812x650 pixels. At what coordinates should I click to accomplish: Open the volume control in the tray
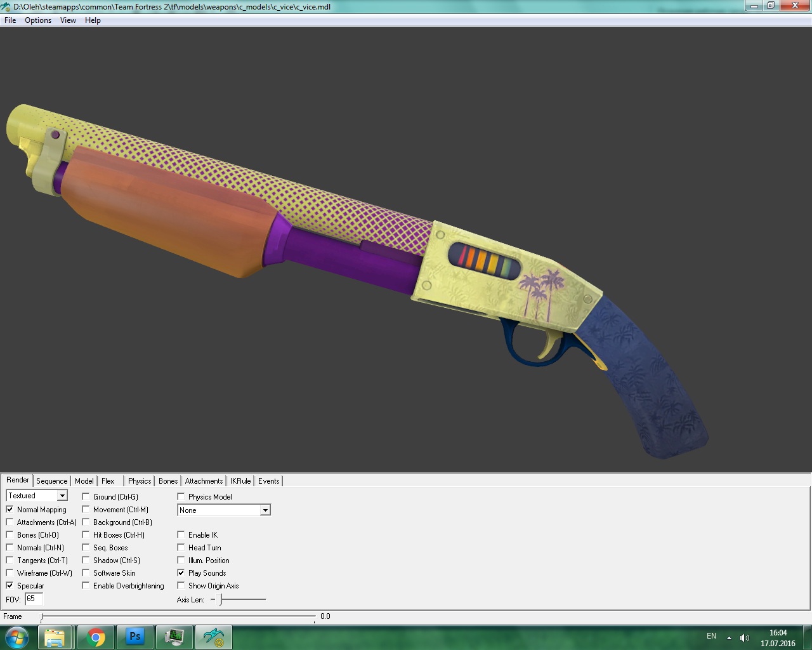(x=744, y=638)
